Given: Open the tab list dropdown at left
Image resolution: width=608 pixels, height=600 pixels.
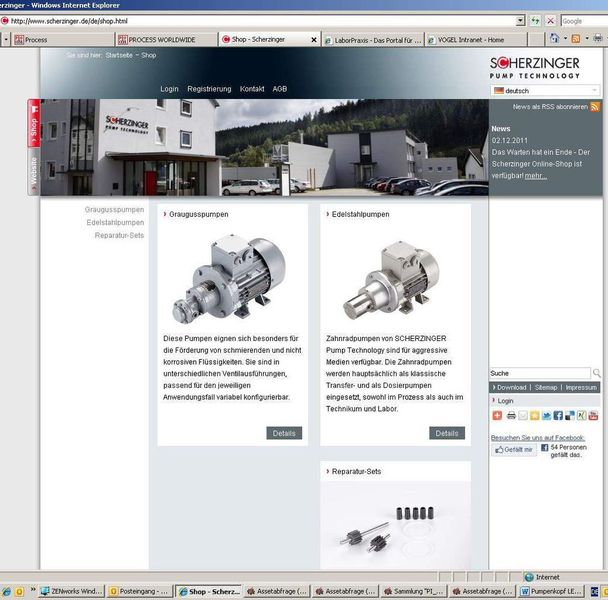Looking at the screenshot, I should [x=6, y=40].
